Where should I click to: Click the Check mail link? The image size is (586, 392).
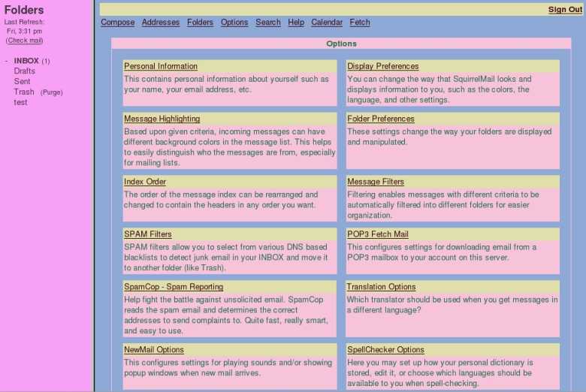click(x=24, y=41)
